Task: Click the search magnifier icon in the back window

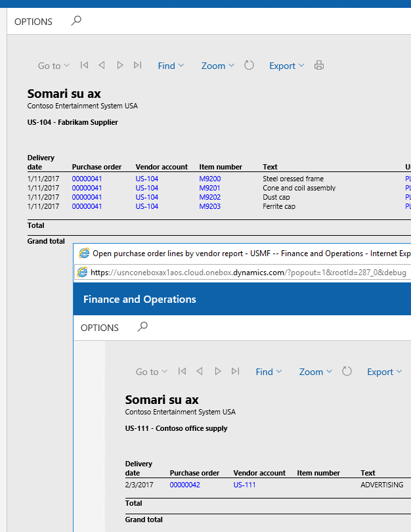Action: [76, 21]
